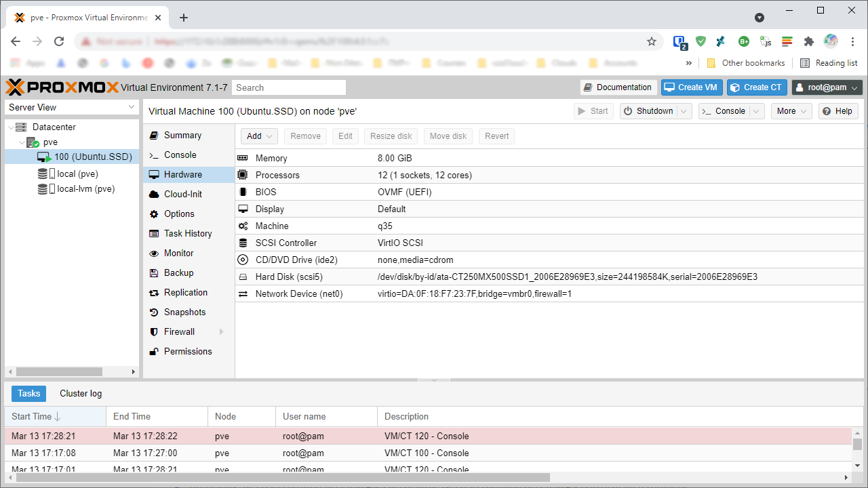Open the Replication section
868x488 pixels.
(189, 292)
